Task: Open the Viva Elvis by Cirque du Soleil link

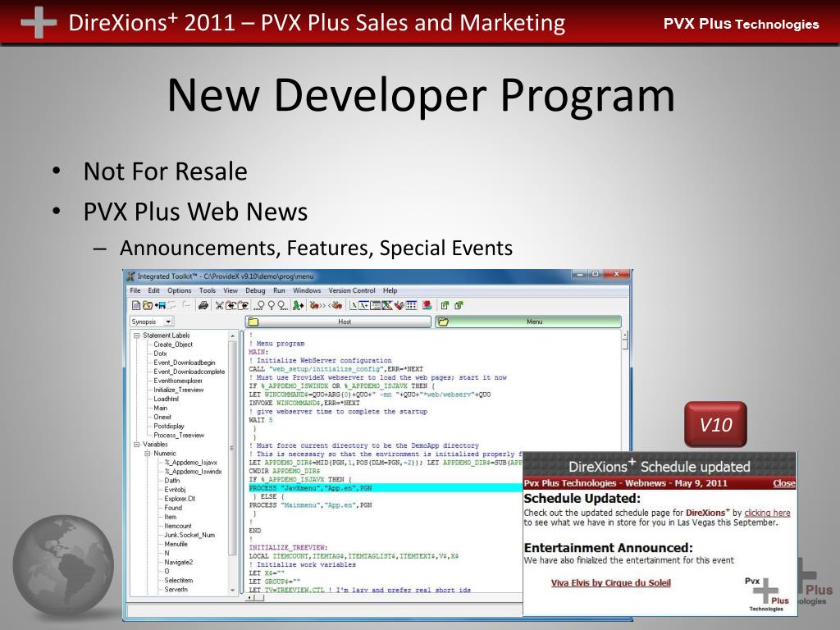Action: tap(610, 583)
